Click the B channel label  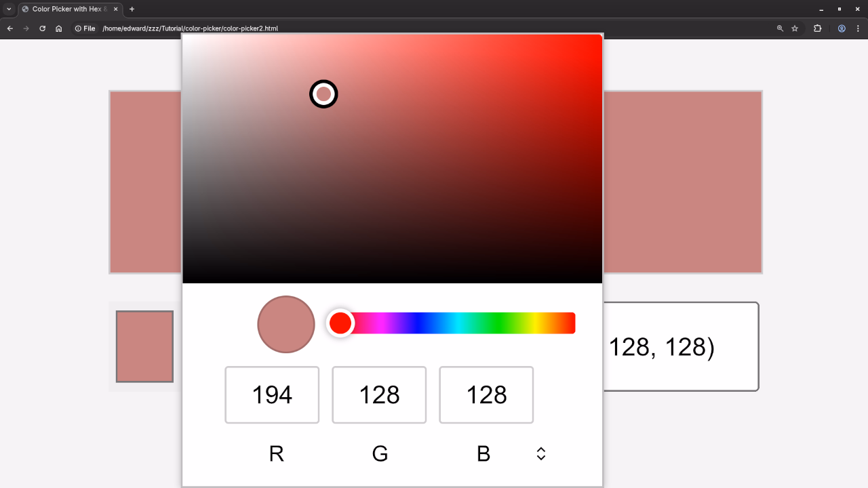coord(484,453)
